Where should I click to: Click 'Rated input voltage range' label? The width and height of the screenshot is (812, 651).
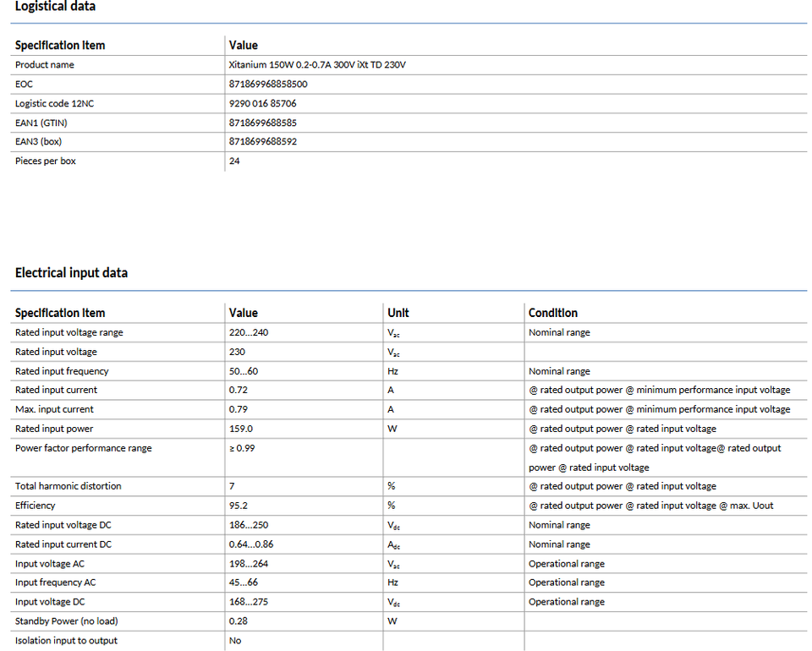pos(69,332)
